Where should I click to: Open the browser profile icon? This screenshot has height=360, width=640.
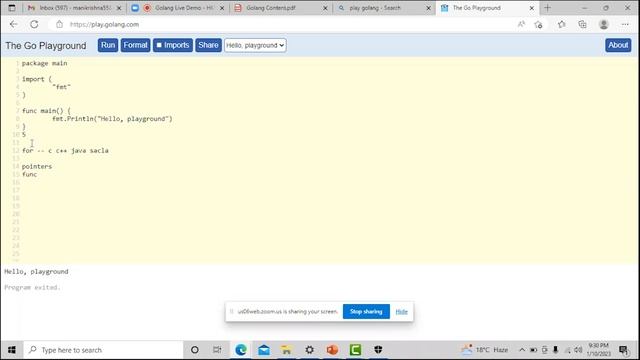pos(604,24)
